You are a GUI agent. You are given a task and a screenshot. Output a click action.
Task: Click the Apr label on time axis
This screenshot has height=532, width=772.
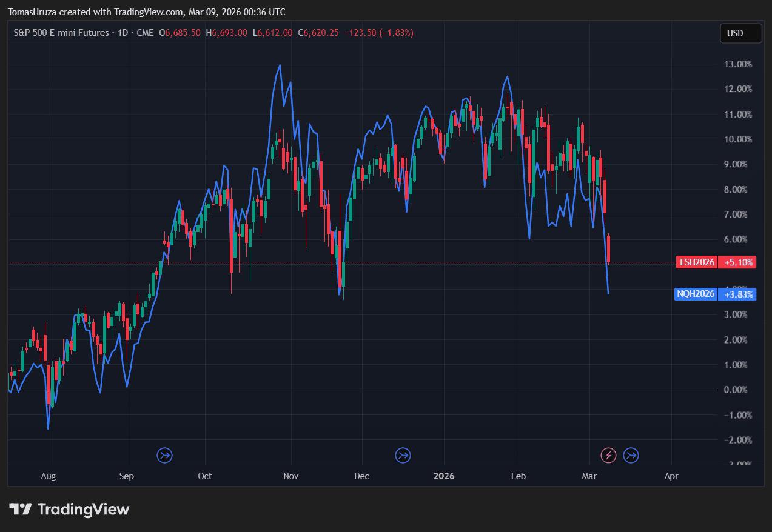671,476
